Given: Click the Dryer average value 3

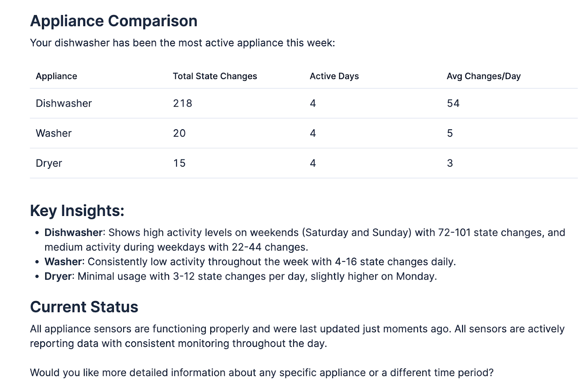Looking at the screenshot, I should point(450,163).
